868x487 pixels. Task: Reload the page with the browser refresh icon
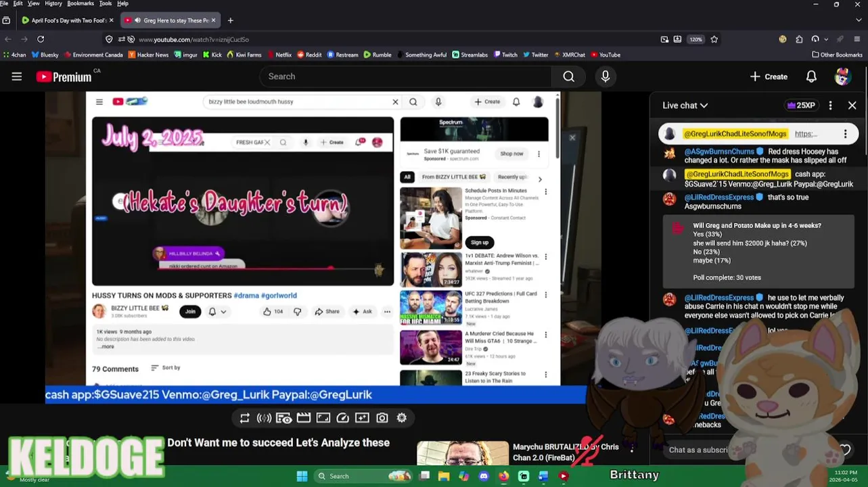pos(41,39)
